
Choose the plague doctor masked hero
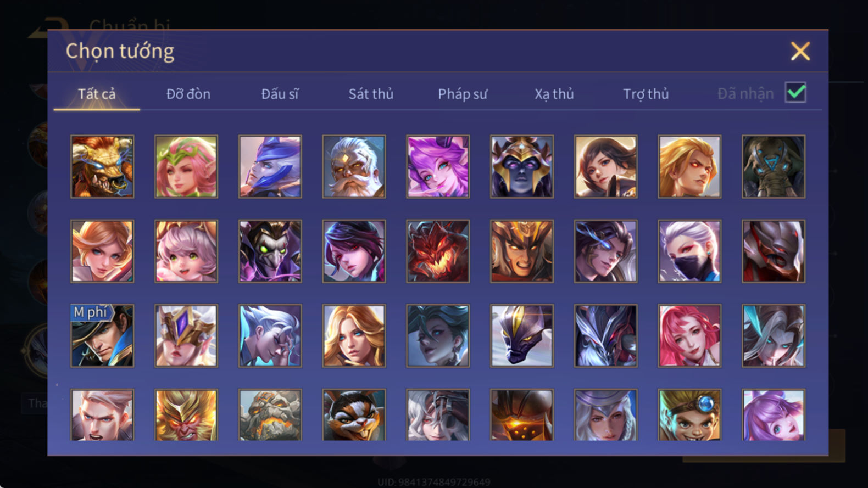pos(270,251)
